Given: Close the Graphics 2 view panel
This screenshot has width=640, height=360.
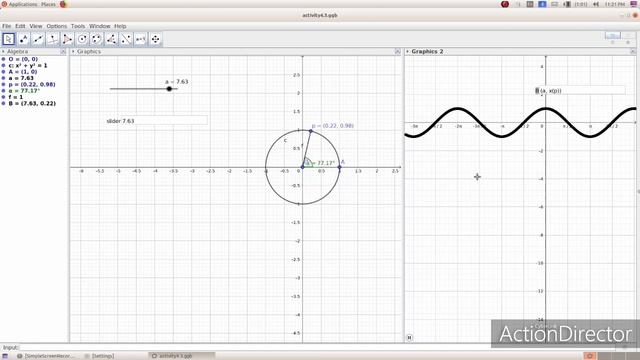Looking at the screenshot, I should click(633, 51).
